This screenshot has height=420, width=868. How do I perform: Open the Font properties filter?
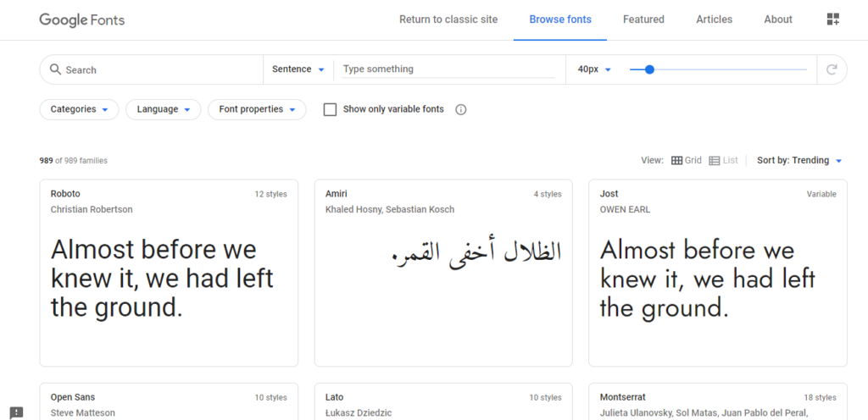(257, 109)
